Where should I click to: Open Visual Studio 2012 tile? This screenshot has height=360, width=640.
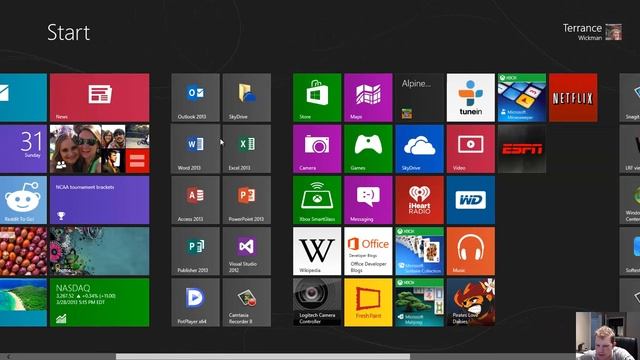pyautogui.click(x=247, y=251)
